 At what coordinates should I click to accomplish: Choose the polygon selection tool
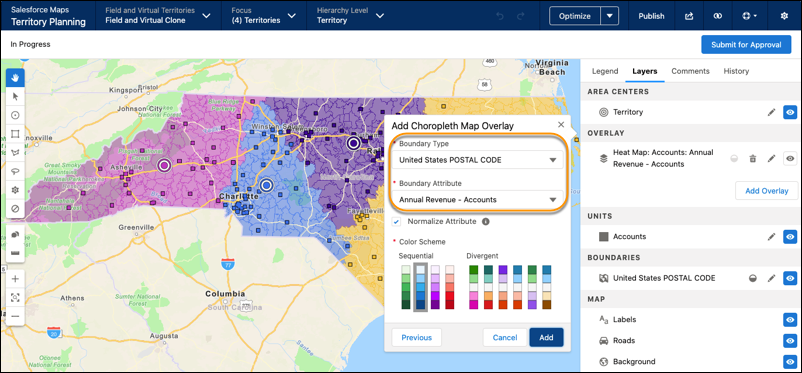pos(15,152)
